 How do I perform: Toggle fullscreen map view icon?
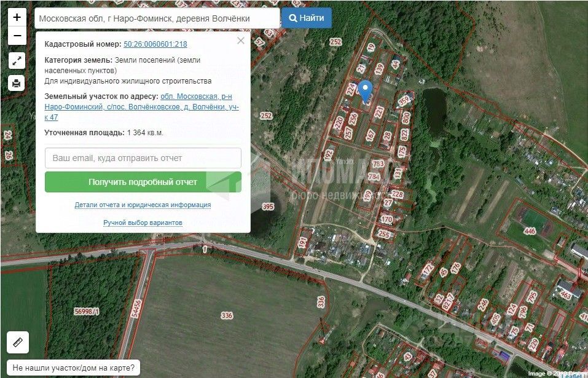17,61
